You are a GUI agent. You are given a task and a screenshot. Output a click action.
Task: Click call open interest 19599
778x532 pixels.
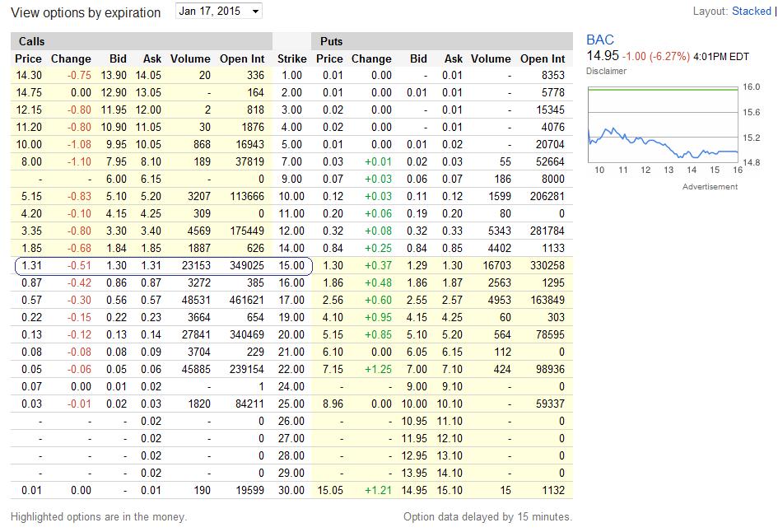coord(249,490)
